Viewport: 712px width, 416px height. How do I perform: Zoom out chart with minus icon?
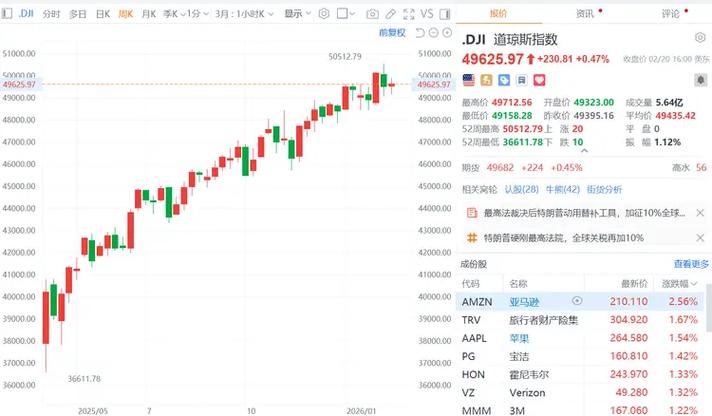tap(434, 33)
